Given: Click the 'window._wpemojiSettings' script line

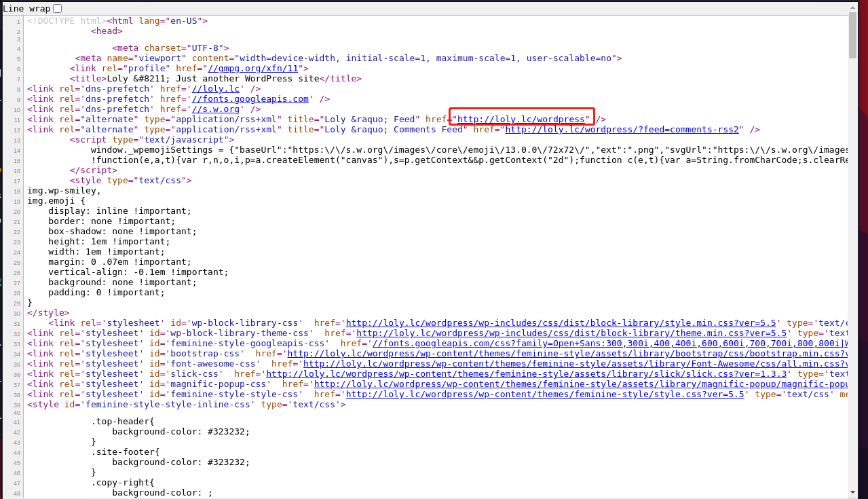Looking at the screenshot, I should click(x=470, y=150).
